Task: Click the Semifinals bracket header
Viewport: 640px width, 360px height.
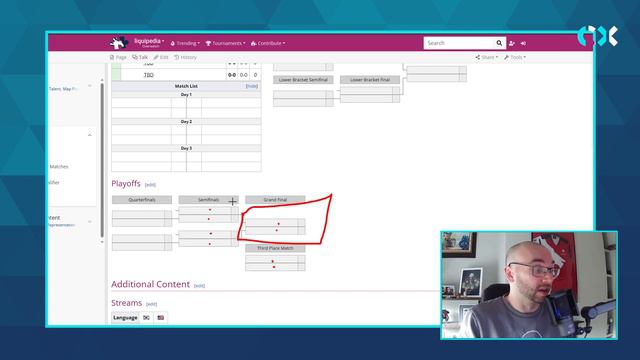Action: (x=209, y=200)
